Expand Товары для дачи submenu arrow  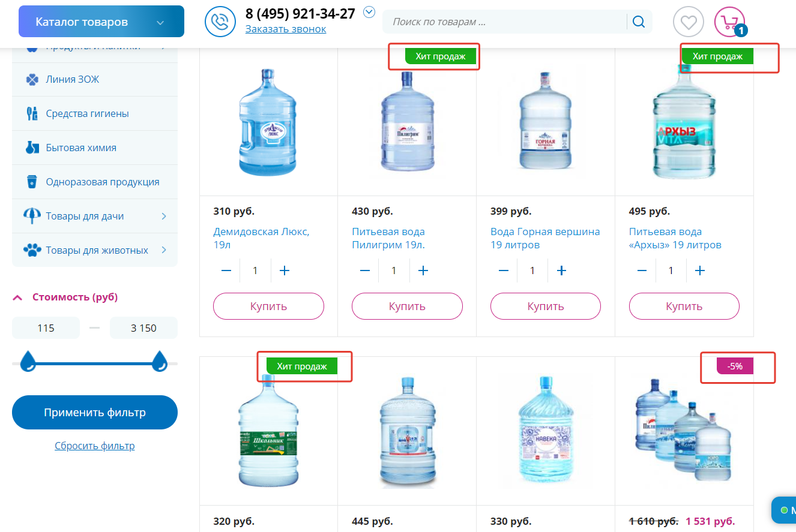(164, 216)
